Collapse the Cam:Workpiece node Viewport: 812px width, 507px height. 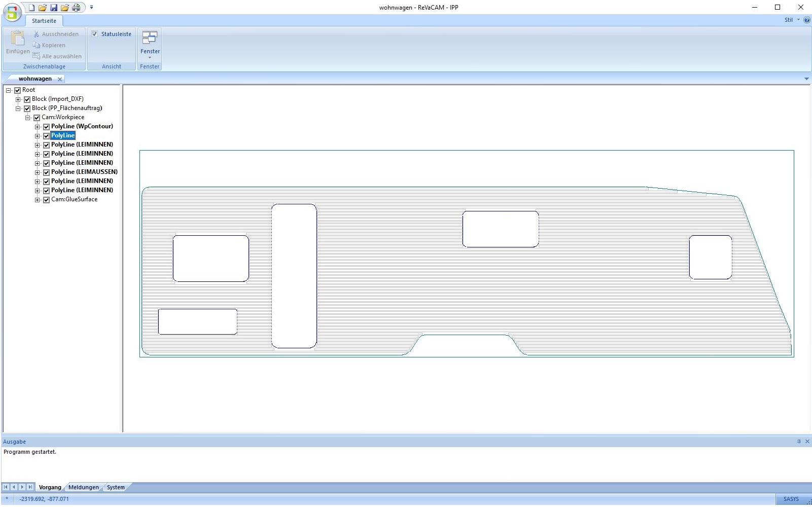coord(27,118)
